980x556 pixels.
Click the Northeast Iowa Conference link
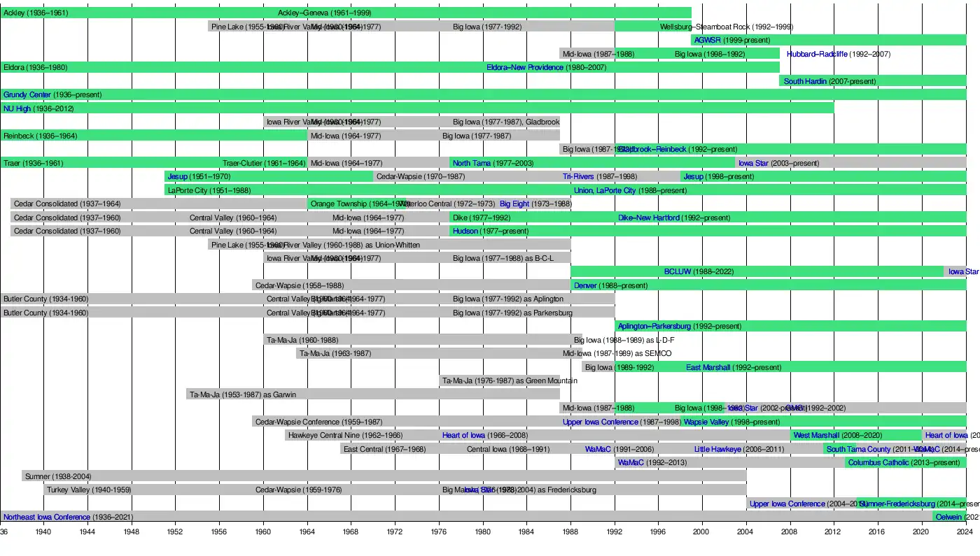click(x=46, y=517)
